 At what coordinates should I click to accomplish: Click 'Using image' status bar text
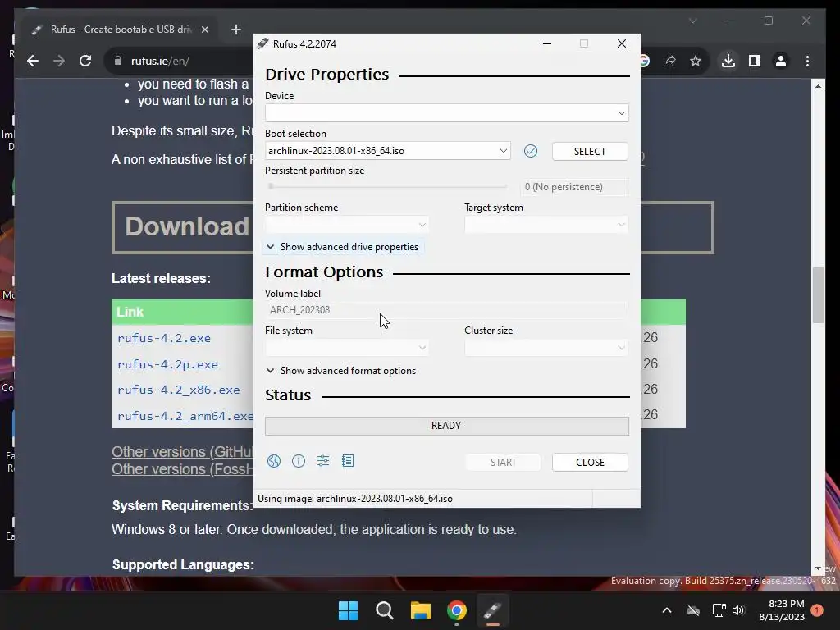pyautogui.click(x=354, y=499)
